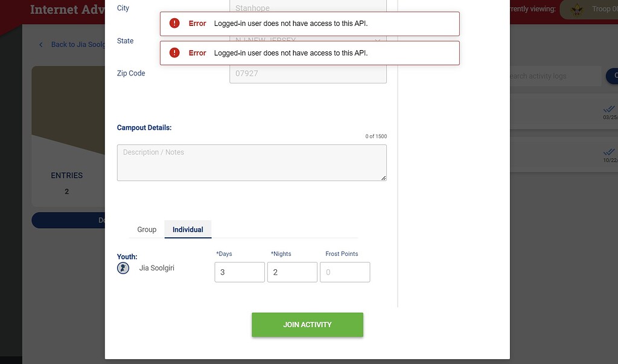Click the Description / Notes text area
618x364 pixels.
click(x=252, y=162)
